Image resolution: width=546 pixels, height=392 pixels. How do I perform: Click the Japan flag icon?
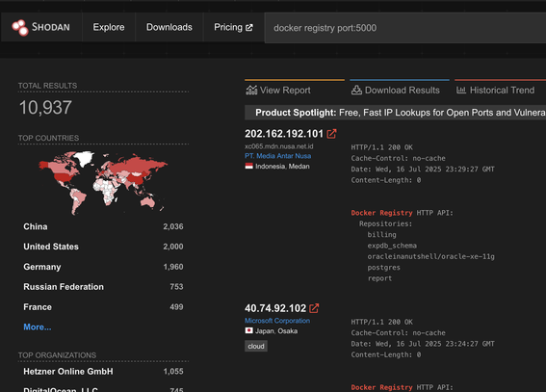[x=249, y=330]
